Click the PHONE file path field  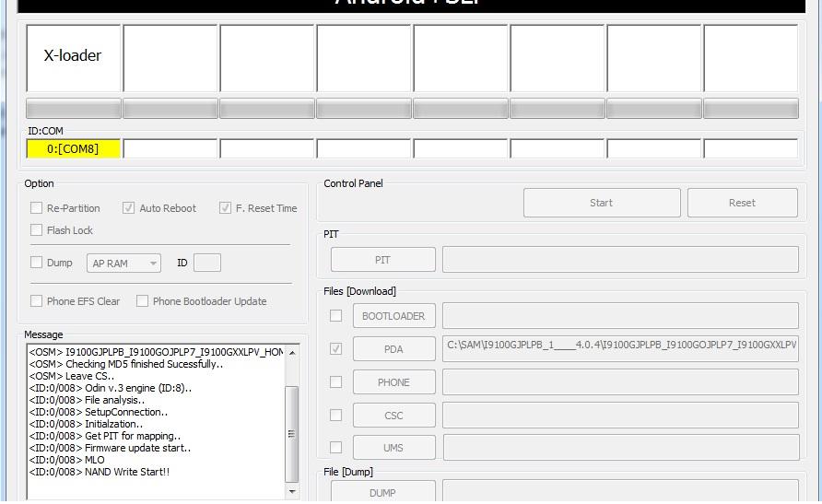621,382
